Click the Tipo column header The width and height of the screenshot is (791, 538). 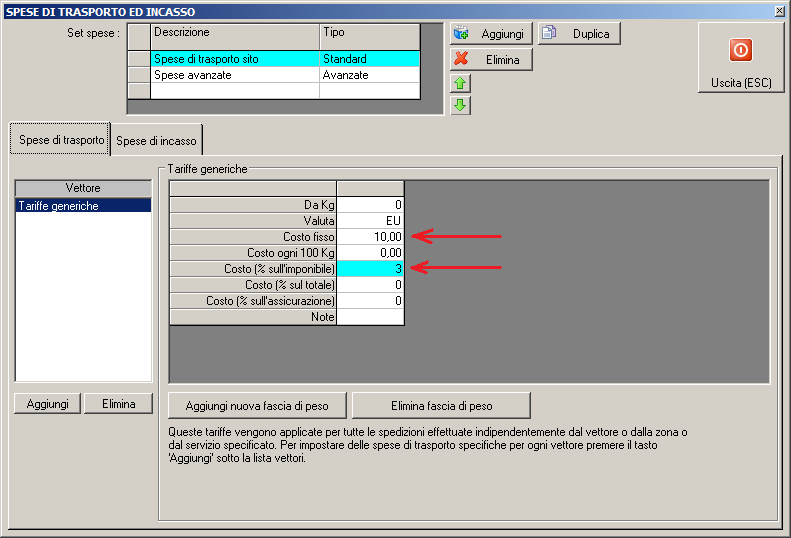point(370,37)
